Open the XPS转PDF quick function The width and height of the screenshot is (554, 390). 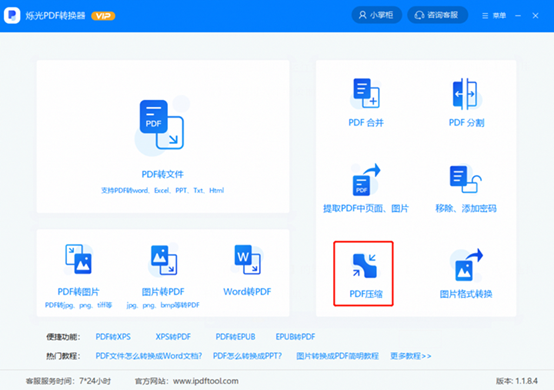coord(173,337)
